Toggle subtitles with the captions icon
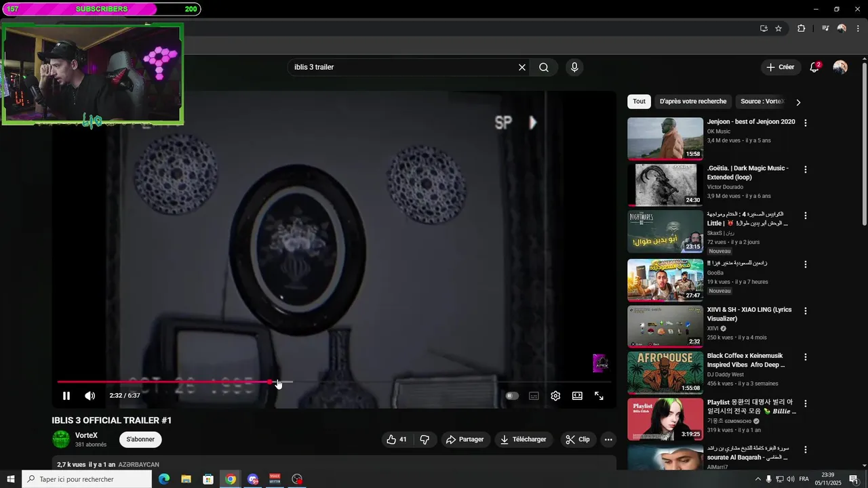Viewport: 868px width, 488px height. point(534,396)
